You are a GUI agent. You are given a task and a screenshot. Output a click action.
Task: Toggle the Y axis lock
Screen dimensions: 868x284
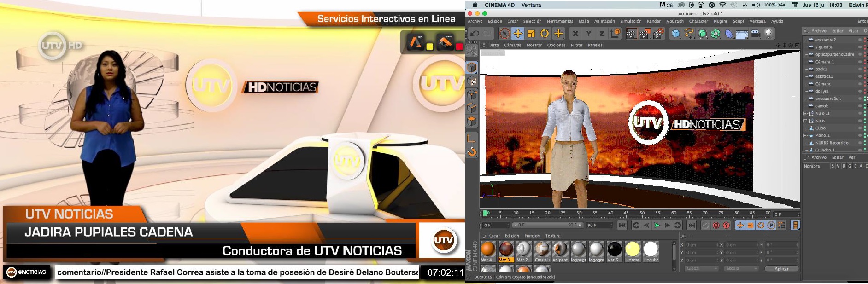pos(588,33)
